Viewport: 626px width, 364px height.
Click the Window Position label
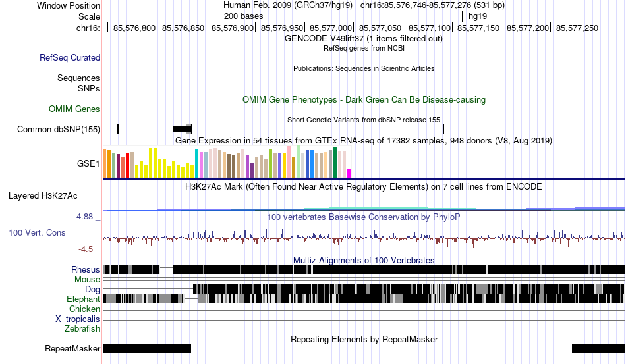pos(69,5)
